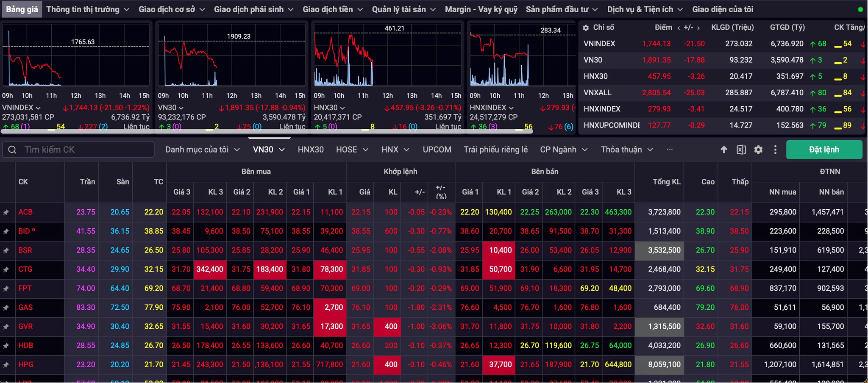The image size is (868, 383).
Task: Open the VNINDEX selector under the first chart
Action: click(21, 108)
